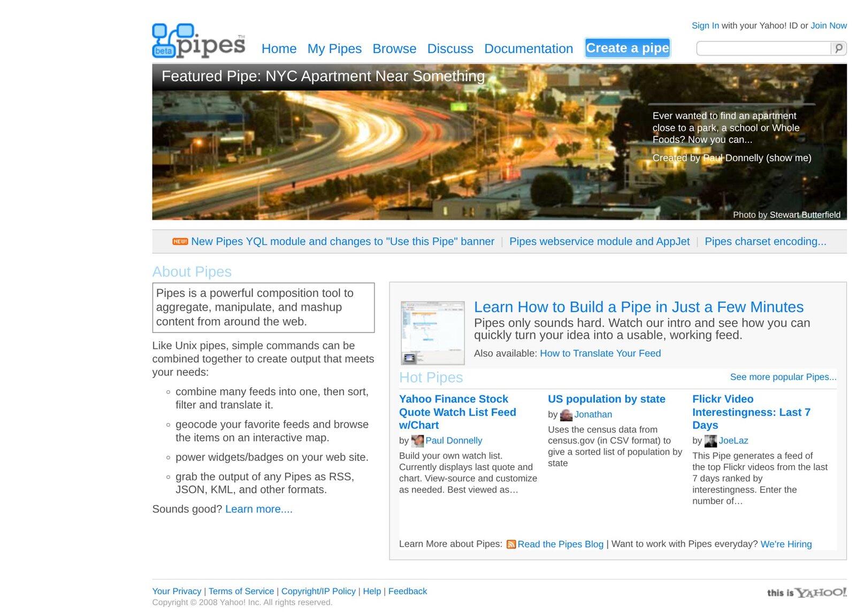Open Yahoo Finance Stock Quote Watch List pipe
The height and width of the screenshot is (616, 856).
(x=457, y=412)
